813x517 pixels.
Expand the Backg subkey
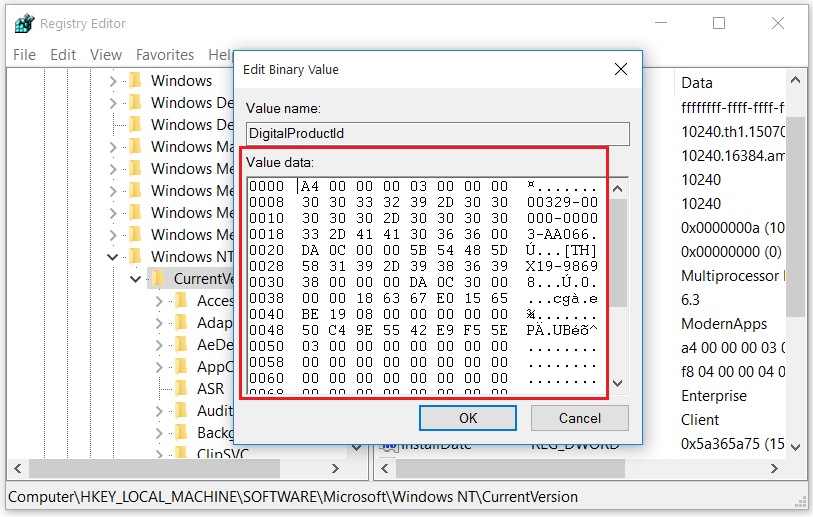[159, 433]
